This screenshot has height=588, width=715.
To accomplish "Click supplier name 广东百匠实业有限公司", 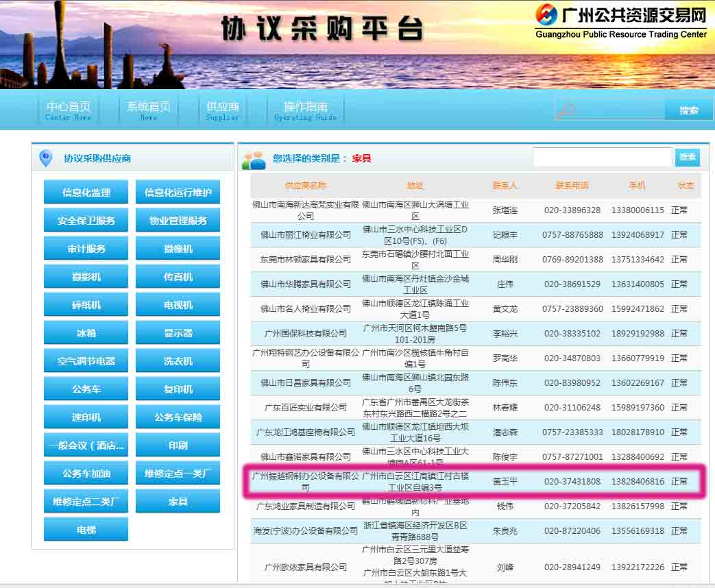I will click(306, 407).
